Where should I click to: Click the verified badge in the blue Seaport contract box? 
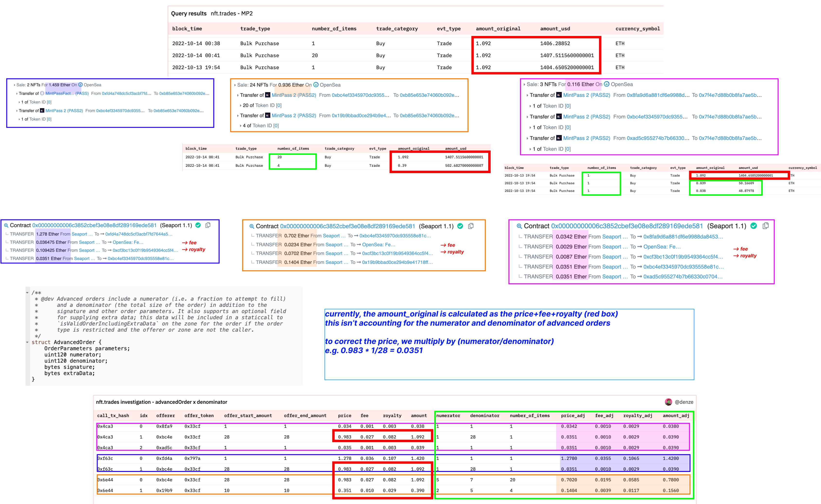(x=198, y=225)
